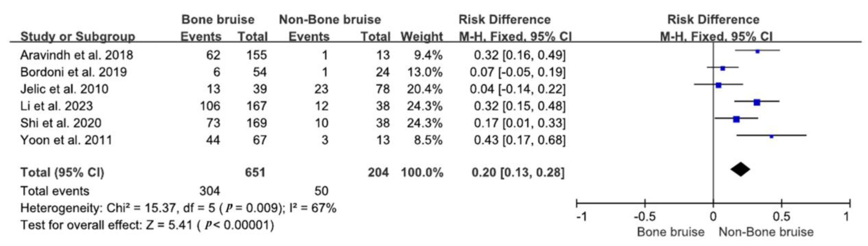
Task: Click the blue marker for Aravindh et al. 2018
Action: (757, 51)
